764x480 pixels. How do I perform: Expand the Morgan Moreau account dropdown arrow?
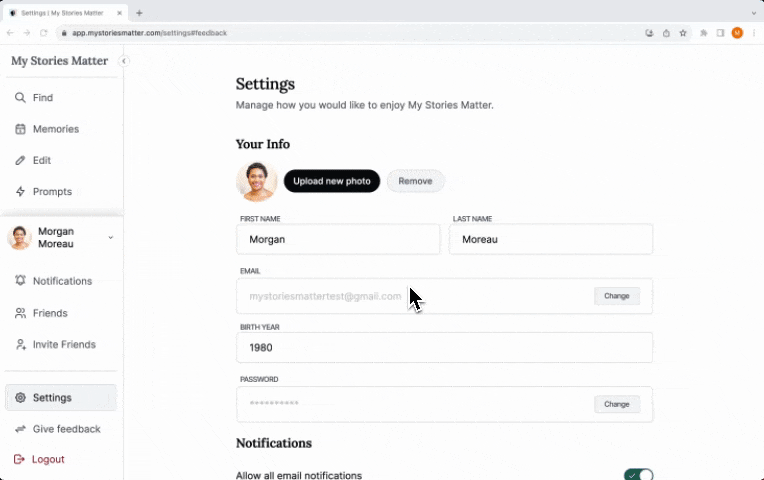(111, 237)
